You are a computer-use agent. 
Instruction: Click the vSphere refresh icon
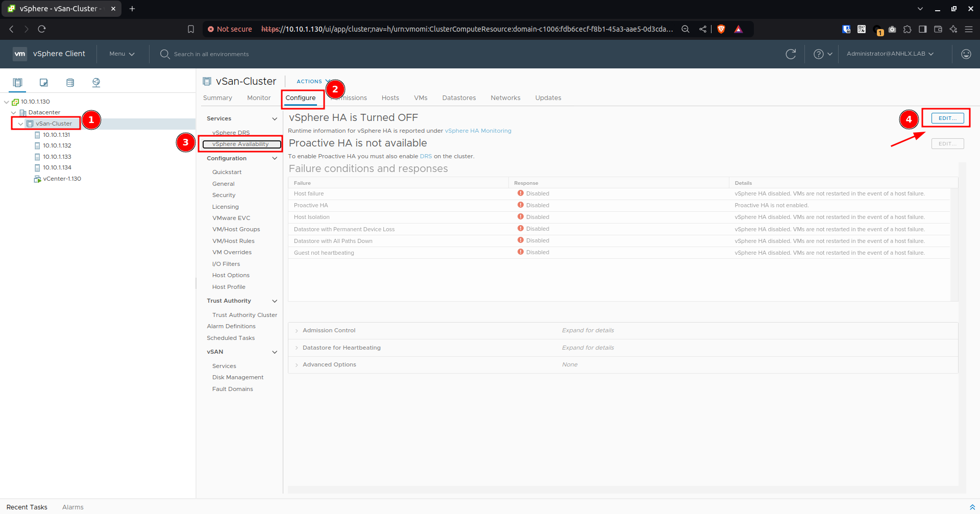(x=791, y=54)
